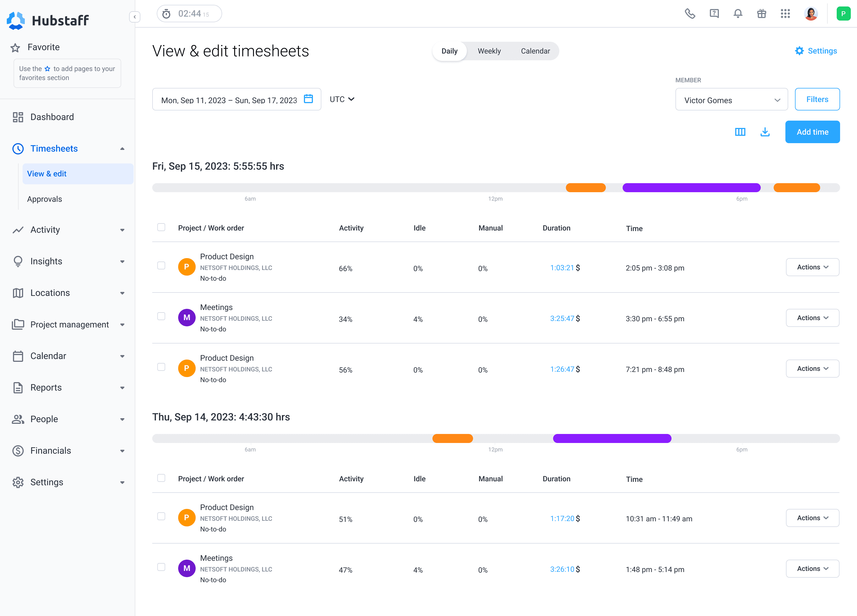Image resolution: width=857 pixels, height=616 pixels.
Task: Open the Victor Gomes member dropdown
Action: 732,100
